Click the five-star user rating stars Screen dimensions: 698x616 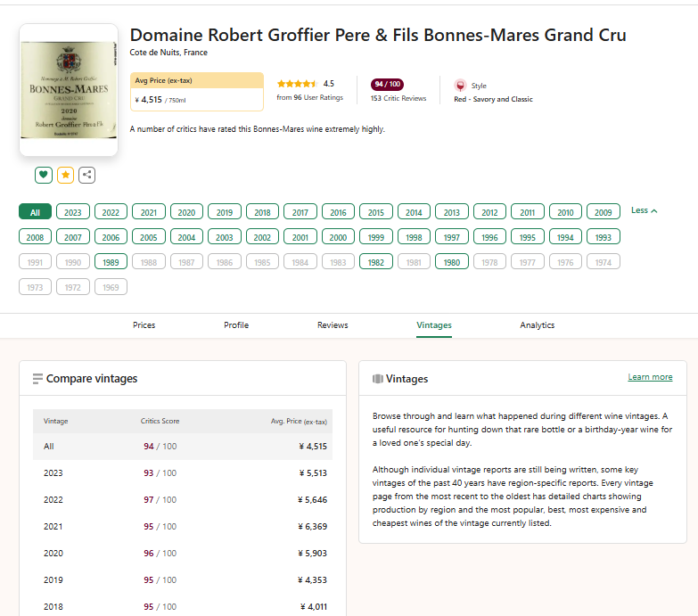pos(296,84)
